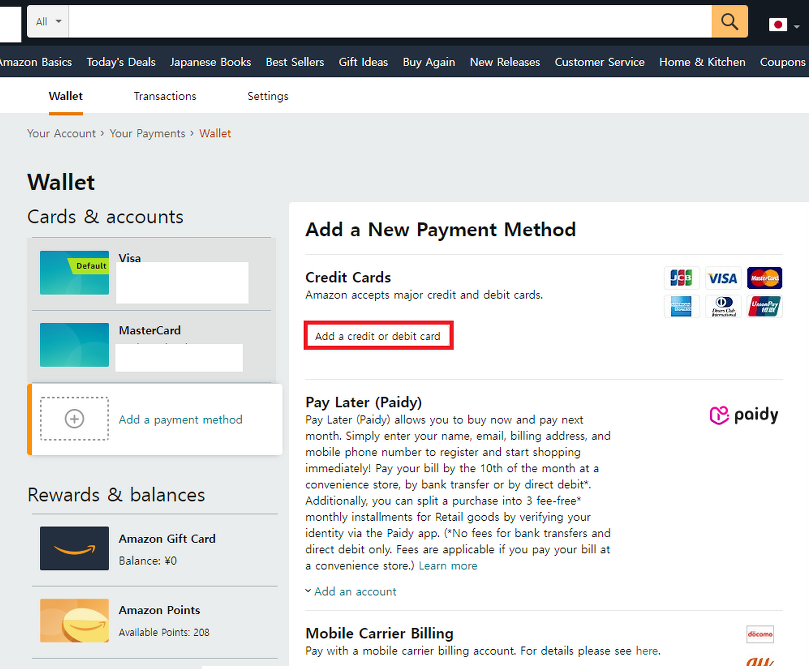Click the Amazon Gift Card title
The image size is (809, 669).
click(x=167, y=539)
